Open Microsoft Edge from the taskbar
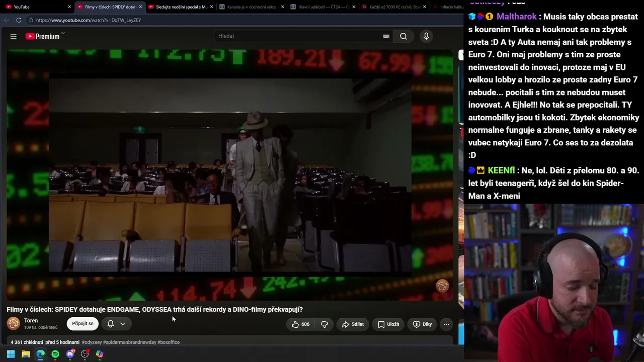The width and height of the screenshot is (644, 362). tap(40, 354)
